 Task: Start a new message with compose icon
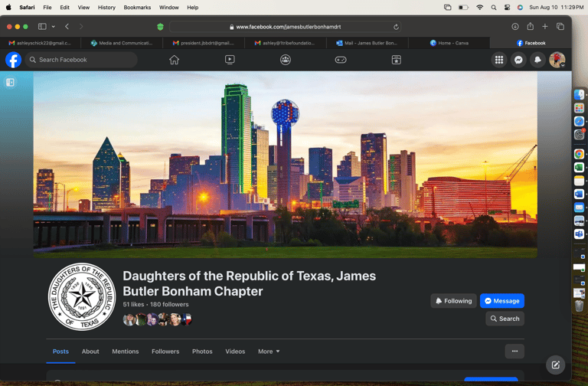pyautogui.click(x=555, y=365)
